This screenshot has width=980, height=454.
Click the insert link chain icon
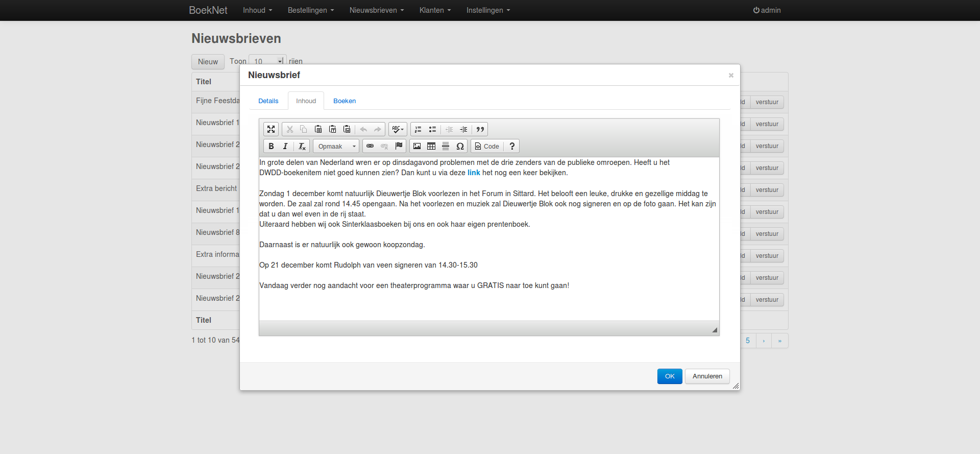click(x=370, y=146)
